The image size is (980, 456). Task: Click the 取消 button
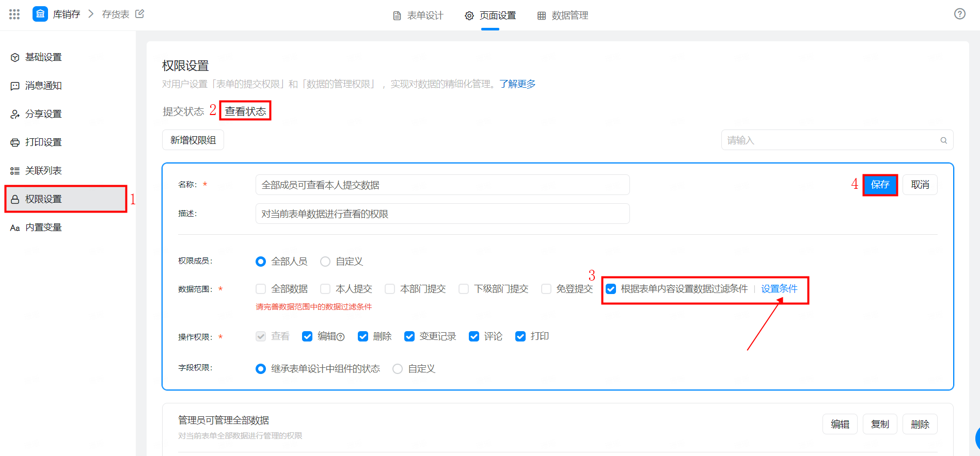click(x=920, y=185)
